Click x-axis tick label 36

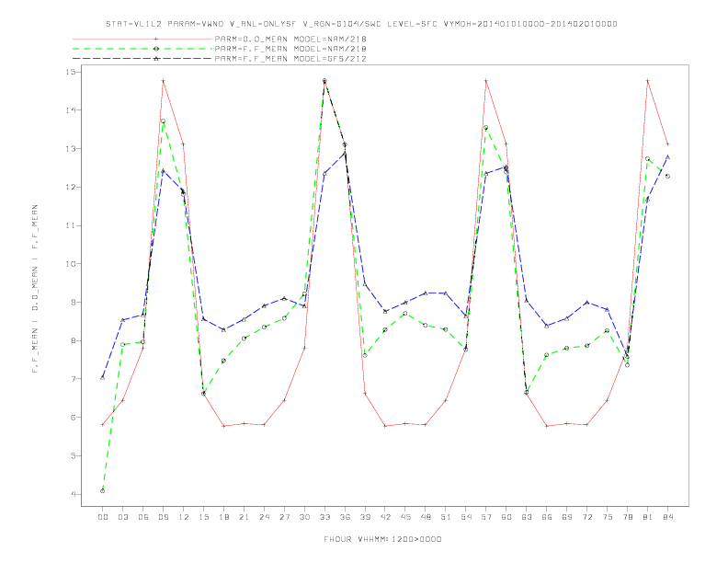[345, 517]
